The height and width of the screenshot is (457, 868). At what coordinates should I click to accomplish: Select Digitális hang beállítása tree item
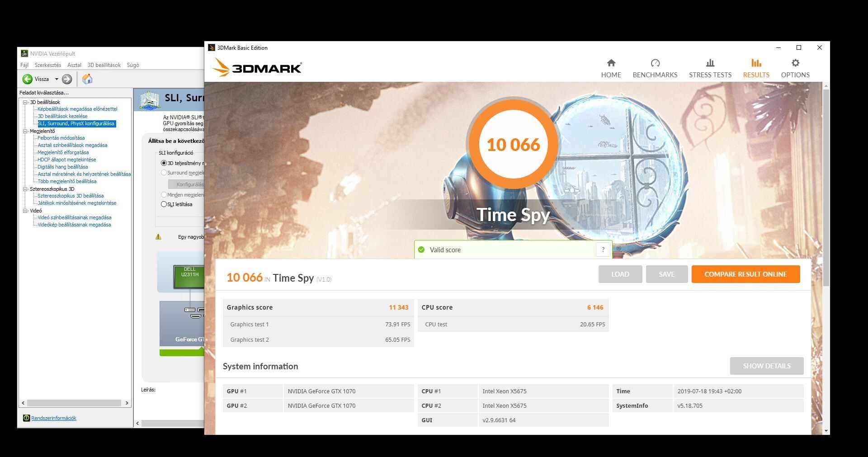[x=63, y=167]
